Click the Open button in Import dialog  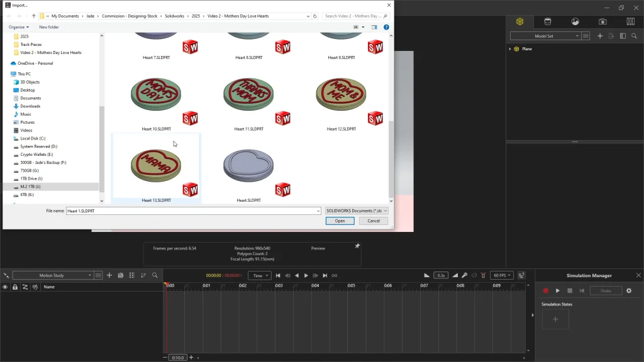[340, 221]
